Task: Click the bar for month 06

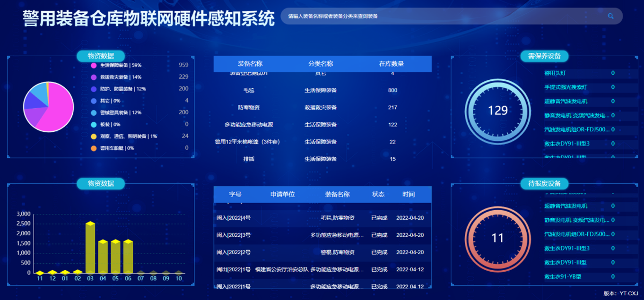Action: tap(128, 257)
